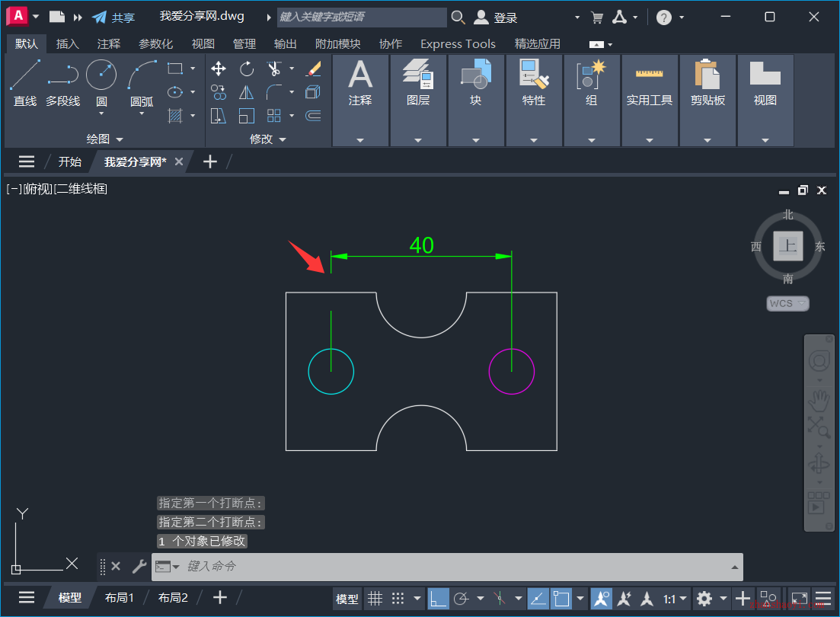Open the fillet tool dropdown arrow
Viewport: 840px width, 617px height.
292,92
